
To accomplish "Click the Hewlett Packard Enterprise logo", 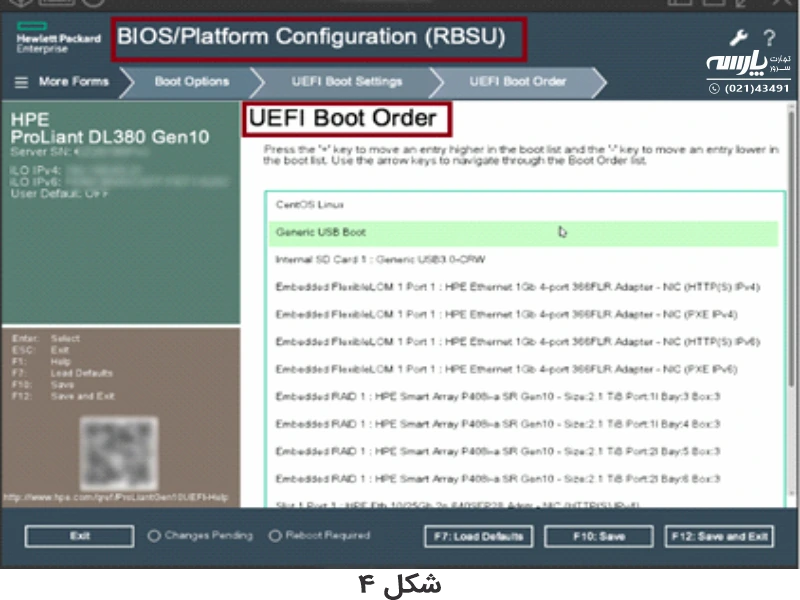I will (x=58, y=38).
